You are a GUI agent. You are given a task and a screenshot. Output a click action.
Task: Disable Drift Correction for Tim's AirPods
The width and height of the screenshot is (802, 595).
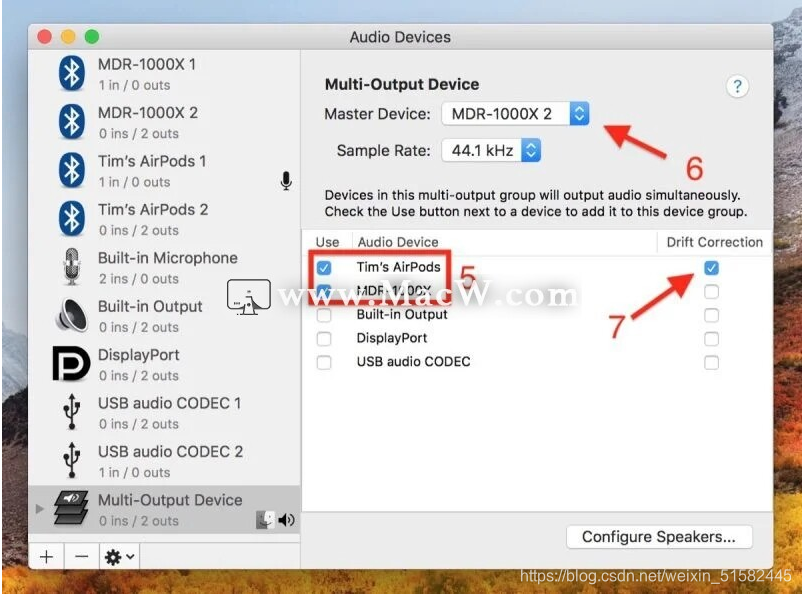pyautogui.click(x=711, y=268)
